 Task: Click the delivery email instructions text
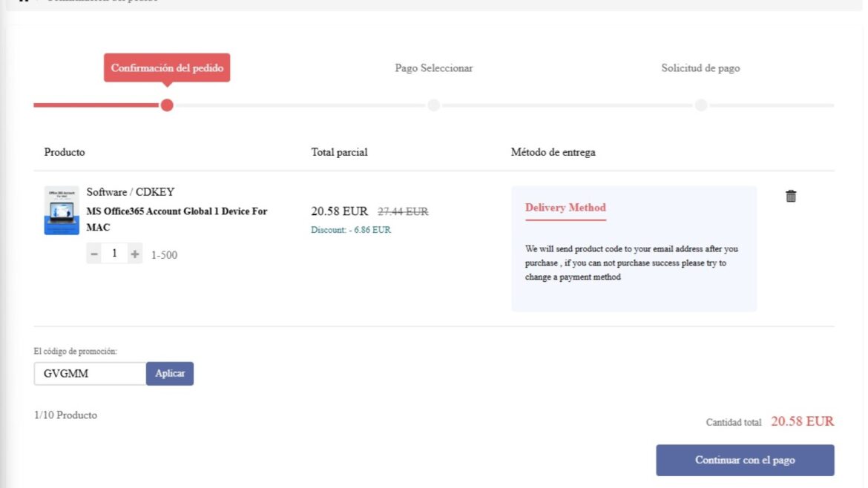tap(631, 263)
